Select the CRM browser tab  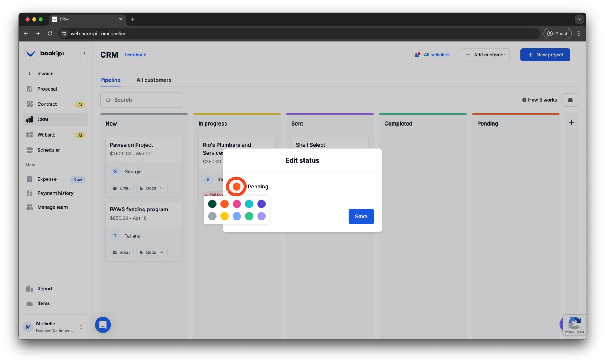pos(88,19)
